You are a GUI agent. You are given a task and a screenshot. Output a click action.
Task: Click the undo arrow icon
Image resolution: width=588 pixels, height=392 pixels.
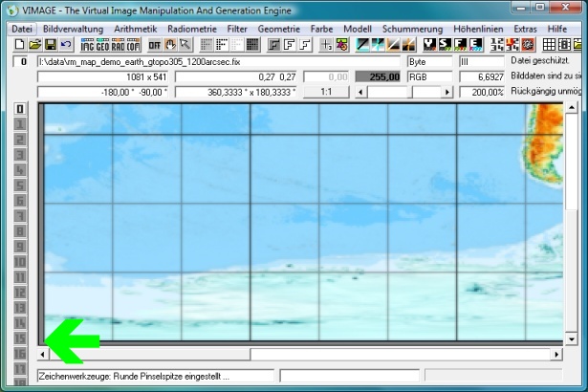65,45
